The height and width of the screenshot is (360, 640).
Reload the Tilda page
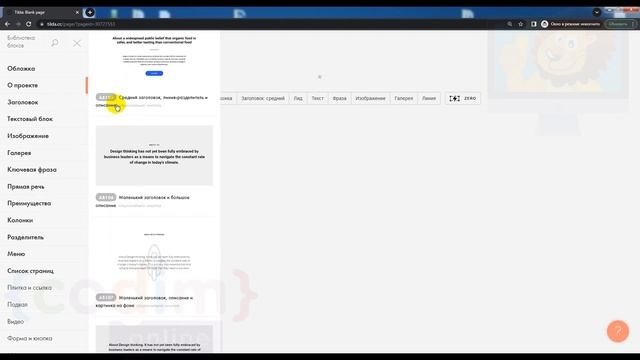(29, 24)
